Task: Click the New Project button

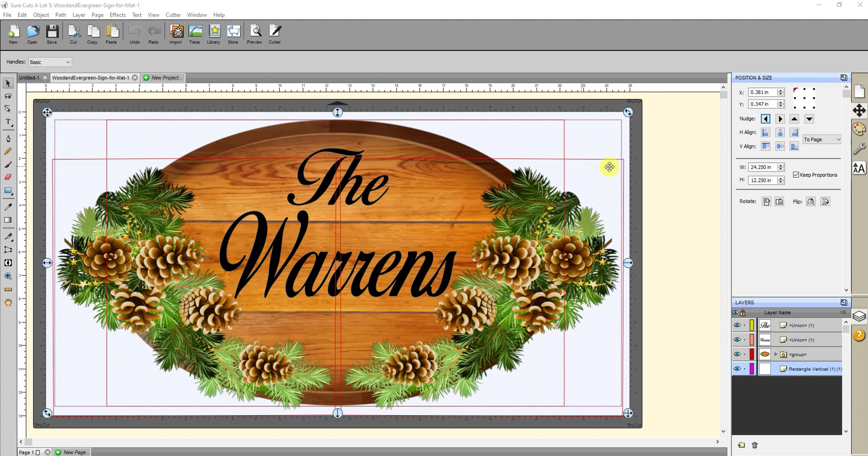Action: point(163,78)
